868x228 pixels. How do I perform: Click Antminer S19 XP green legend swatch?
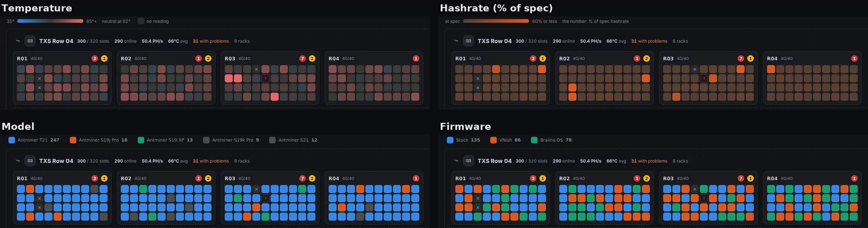(x=141, y=140)
